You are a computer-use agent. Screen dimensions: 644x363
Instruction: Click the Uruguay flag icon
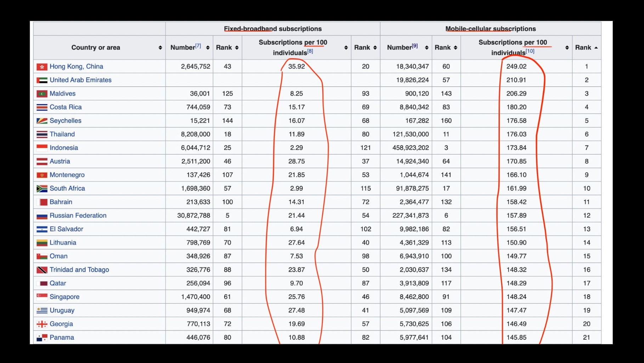(x=42, y=311)
